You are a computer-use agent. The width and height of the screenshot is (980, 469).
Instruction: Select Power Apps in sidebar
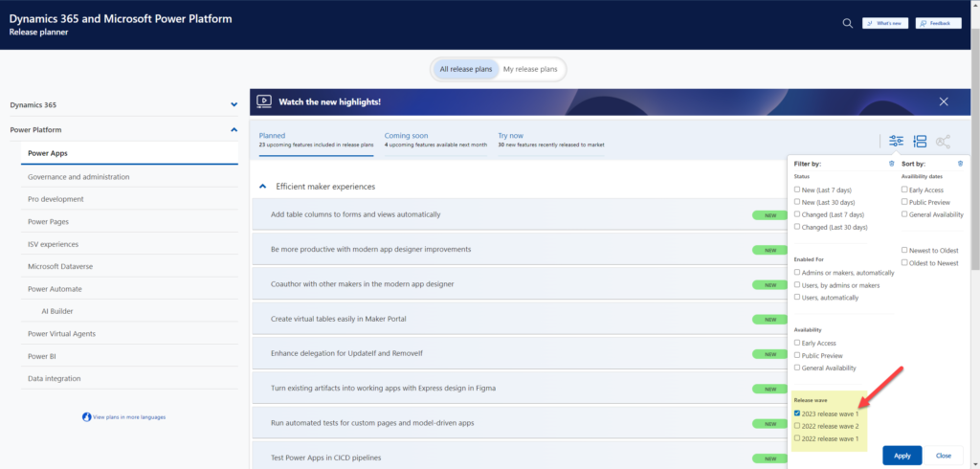tap(129, 153)
